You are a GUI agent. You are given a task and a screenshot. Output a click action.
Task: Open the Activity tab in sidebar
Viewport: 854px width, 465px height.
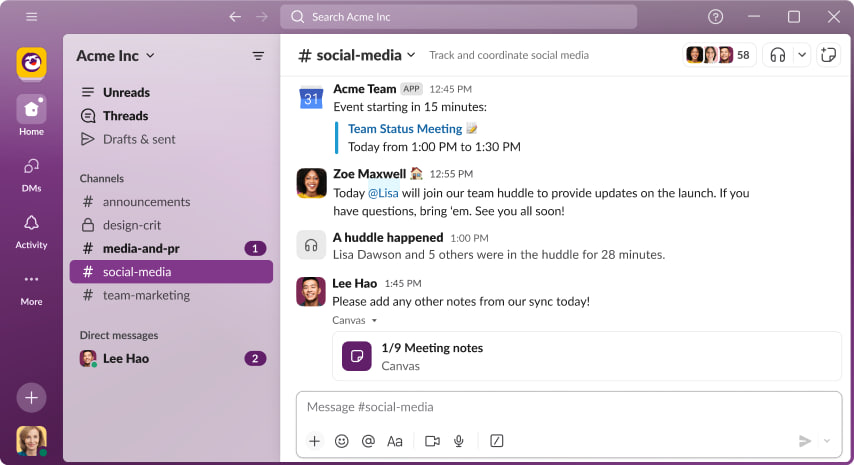31,230
